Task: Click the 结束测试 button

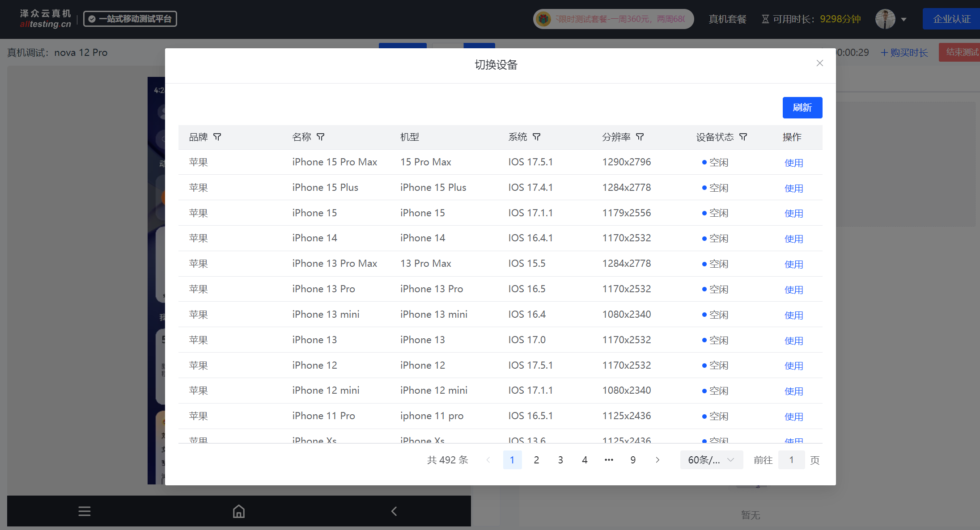Action: click(x=960, y=52)
